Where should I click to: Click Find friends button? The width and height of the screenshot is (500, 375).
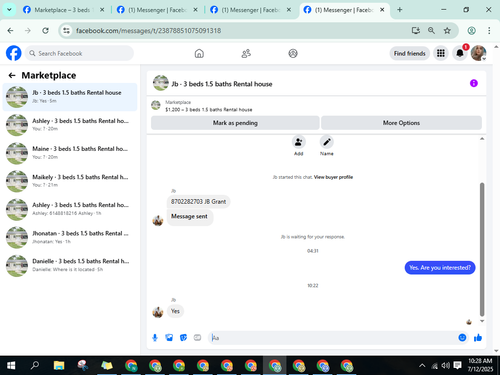click(410, 53)
